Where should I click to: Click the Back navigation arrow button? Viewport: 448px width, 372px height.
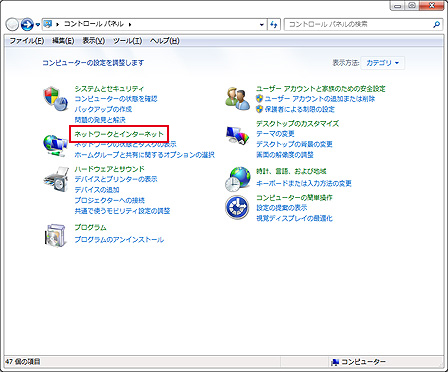click(x=12, y=24)
